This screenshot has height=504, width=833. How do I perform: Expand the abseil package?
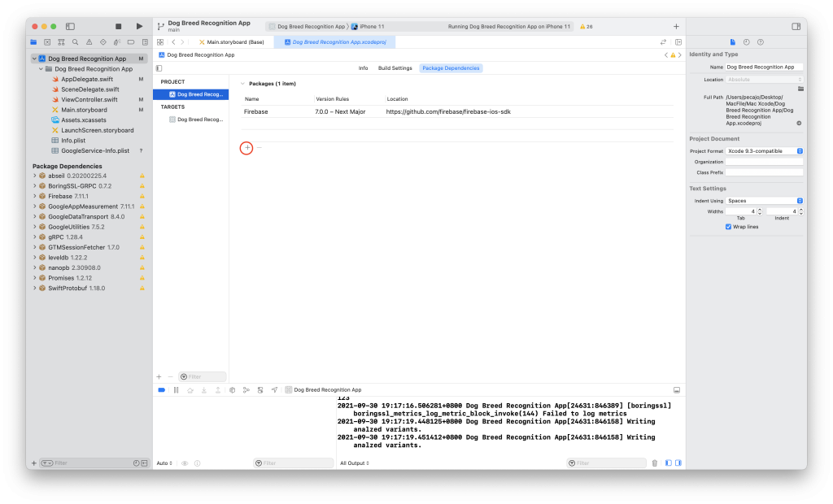[35, 176]
